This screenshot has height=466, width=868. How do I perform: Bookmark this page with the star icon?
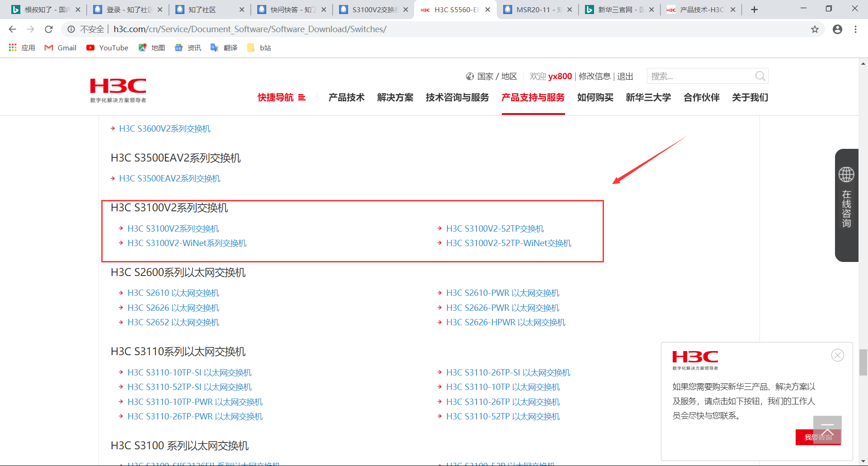tap(815, 29)
